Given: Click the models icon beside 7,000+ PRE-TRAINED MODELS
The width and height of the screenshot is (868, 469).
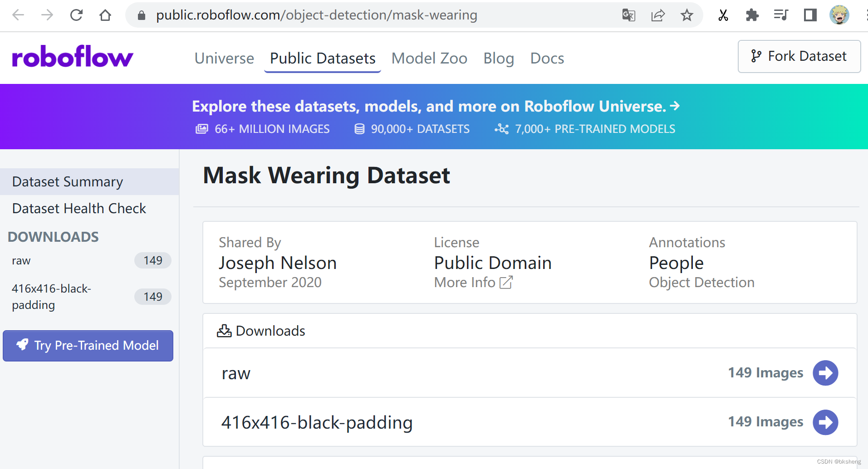Looking at the screenshot, I should tap(501, 129).
